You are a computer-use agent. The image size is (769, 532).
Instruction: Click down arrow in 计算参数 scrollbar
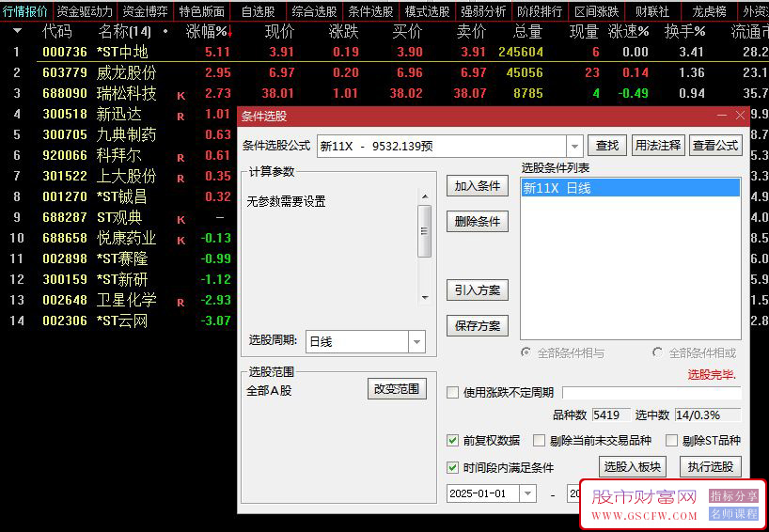(425, 298)
